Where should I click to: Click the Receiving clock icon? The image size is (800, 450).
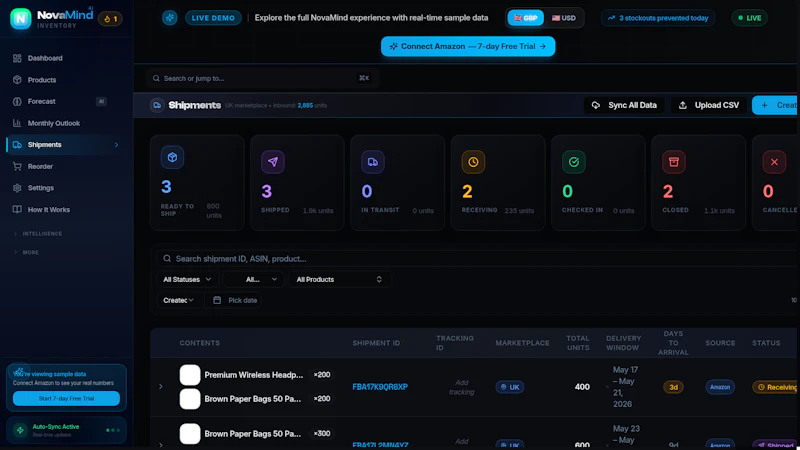click(x=473, y=162)
